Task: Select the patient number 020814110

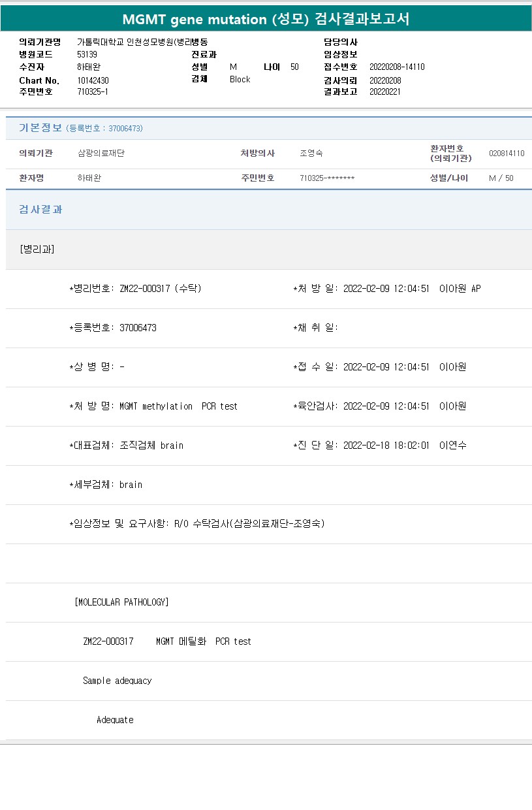Action: [x=507, y=154]
